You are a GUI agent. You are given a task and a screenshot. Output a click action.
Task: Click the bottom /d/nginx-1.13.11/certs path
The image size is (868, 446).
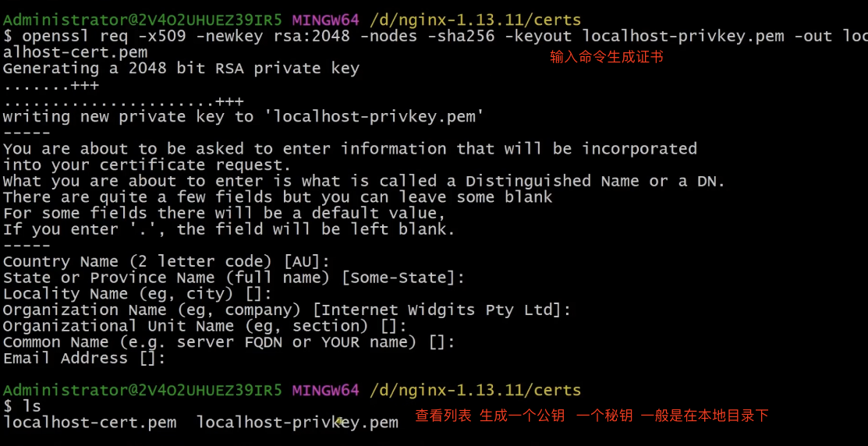click(475, 390)
